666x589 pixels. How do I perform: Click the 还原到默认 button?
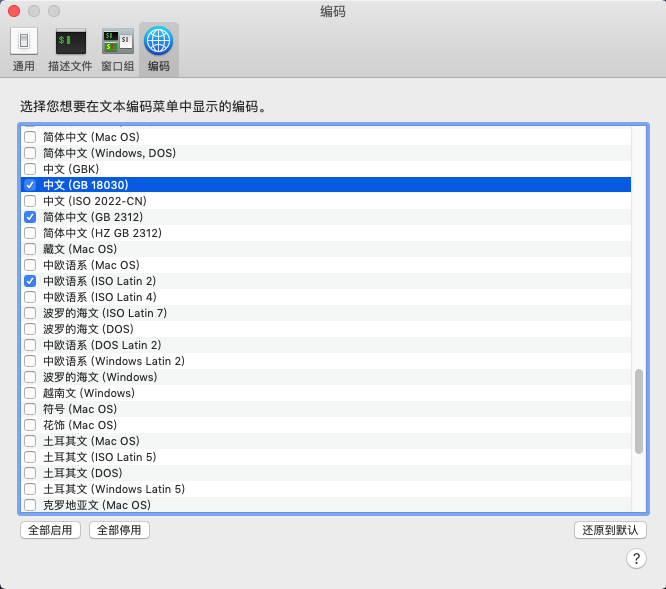pos(610,530)
